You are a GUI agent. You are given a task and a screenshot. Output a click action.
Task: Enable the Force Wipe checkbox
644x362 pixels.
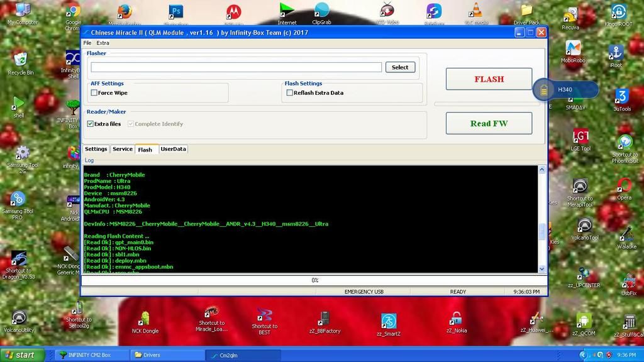coord(94,93)
